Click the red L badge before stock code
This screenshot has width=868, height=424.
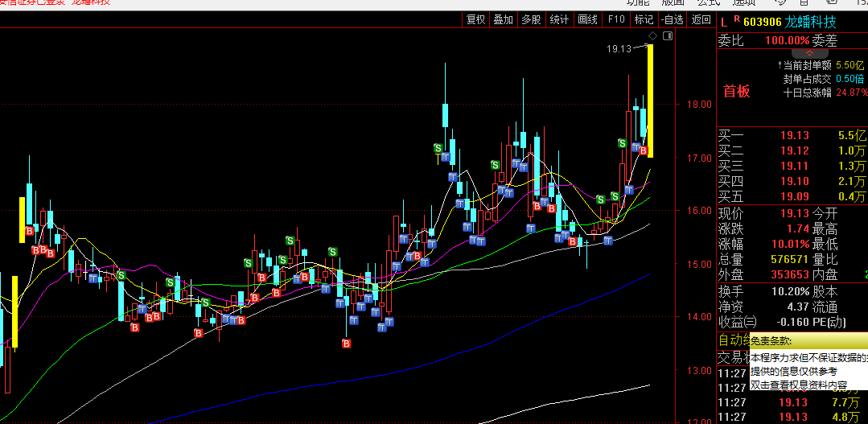click(x=723, y=23)
